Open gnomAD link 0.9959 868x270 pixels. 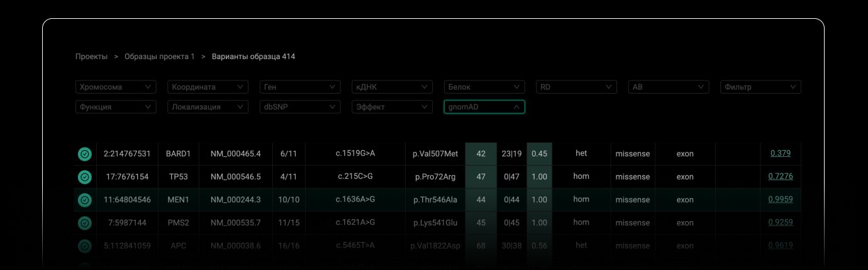(781, 200)
